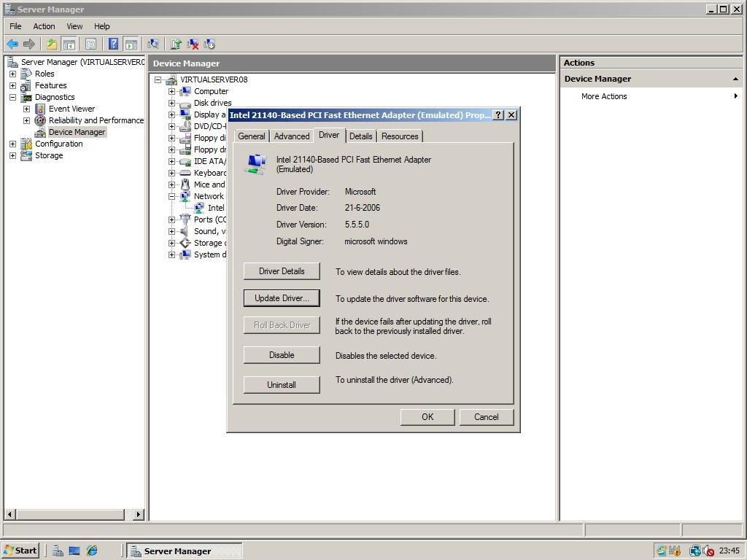Open the Action menu
The image size is (747, 560).
coord(44,26)
